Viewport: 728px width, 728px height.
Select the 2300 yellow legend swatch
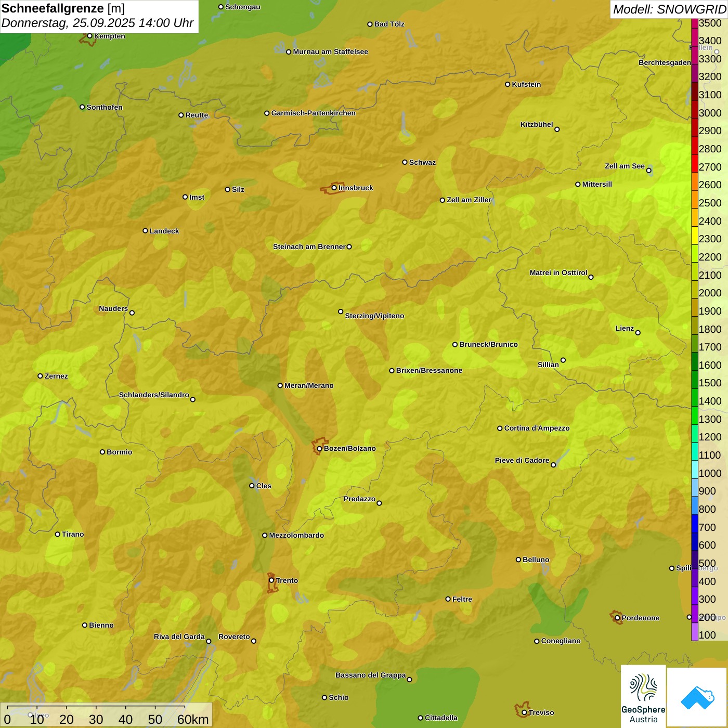coord(695,235)
